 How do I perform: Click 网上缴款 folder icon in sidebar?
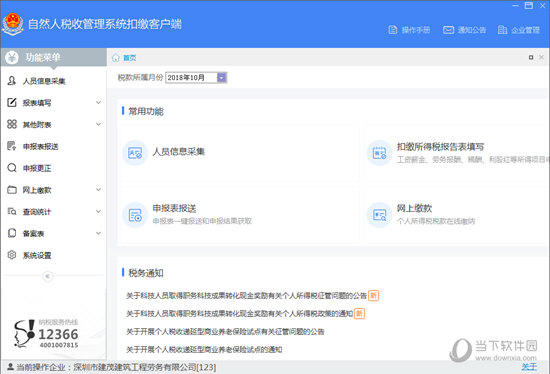click(12, 190)
